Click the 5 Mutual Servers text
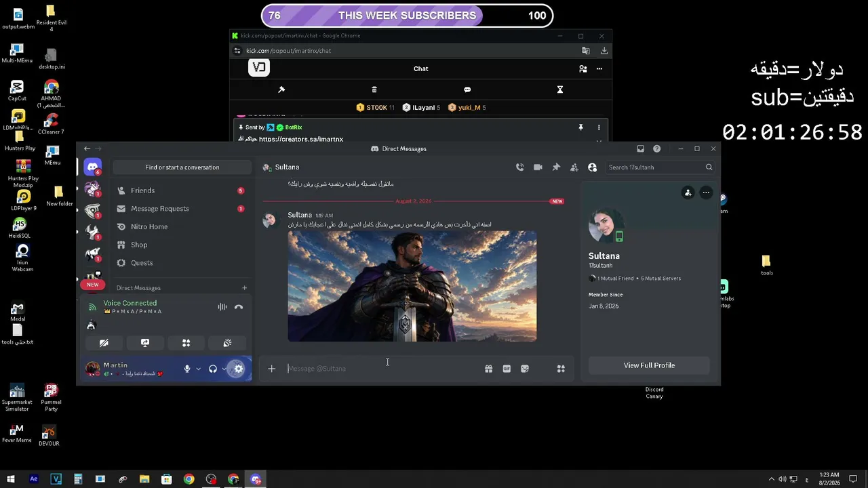This screenshot has width=868, height=488. [x=661, y=279]
